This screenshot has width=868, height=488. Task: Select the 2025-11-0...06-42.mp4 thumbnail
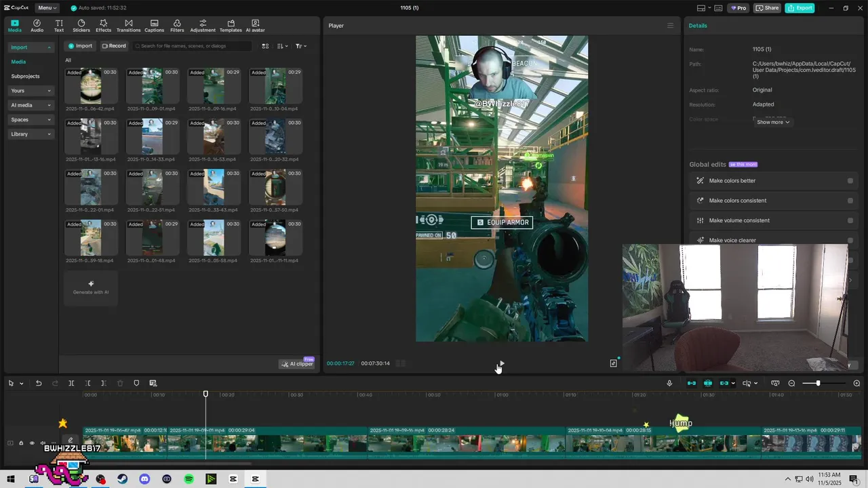[x=91, y=85]
